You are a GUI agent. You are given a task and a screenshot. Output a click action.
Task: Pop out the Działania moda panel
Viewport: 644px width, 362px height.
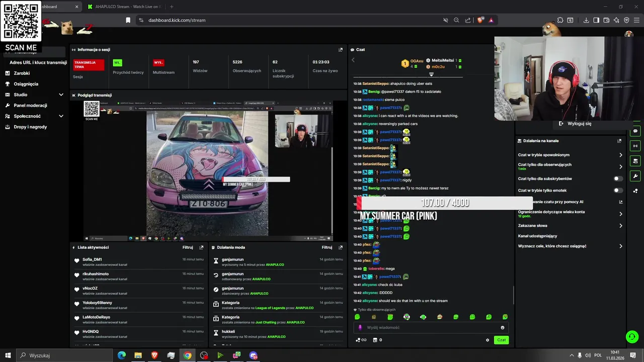pyautogui.click(x=341, y=247)
